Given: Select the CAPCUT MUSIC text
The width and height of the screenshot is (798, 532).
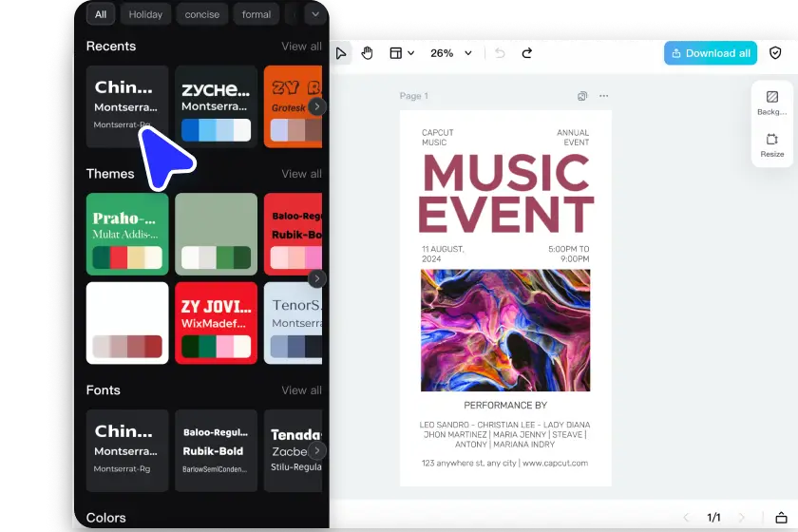Looking at the screenshot, I should tap(438, 138).
